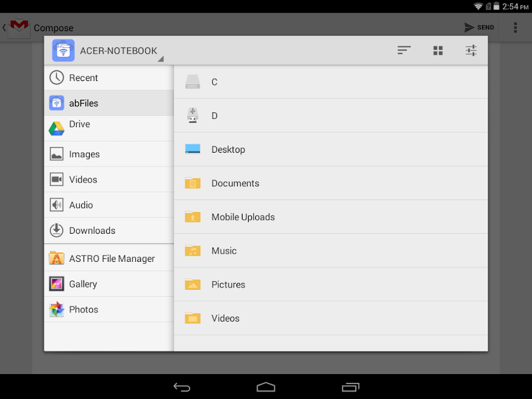Open the Google Drive icon
Viewport: 532px width, 399px height.
[56, 128]
